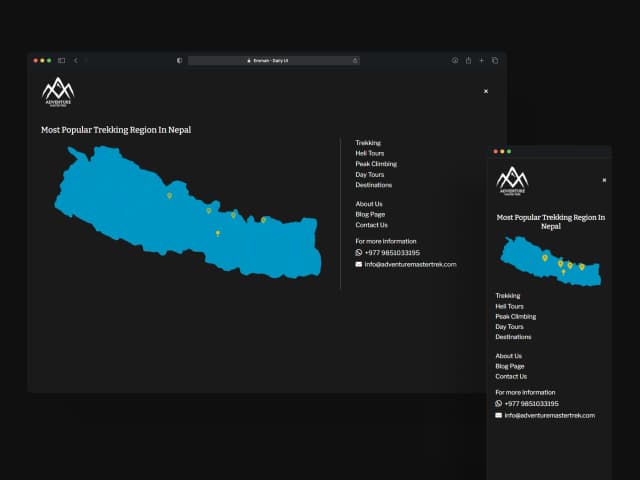
Task: Open Blog Page link in desktop window
Action: 370,214
